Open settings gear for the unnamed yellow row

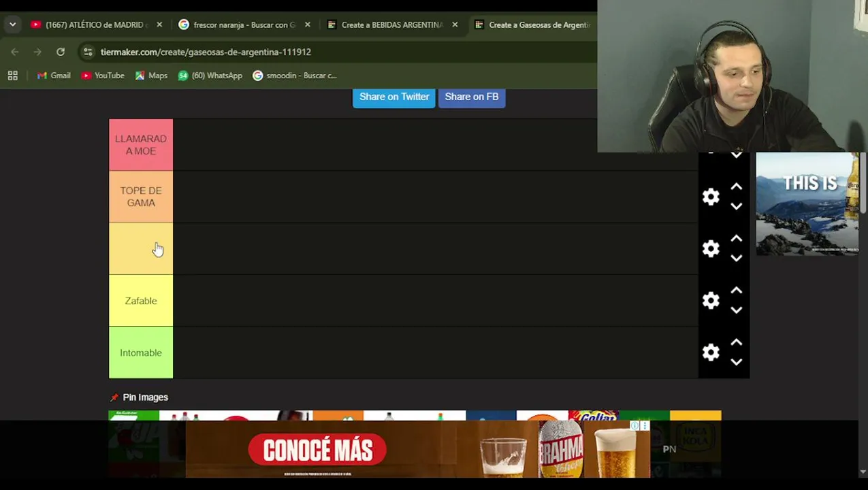pyautogui.click(x=711, y=248)
